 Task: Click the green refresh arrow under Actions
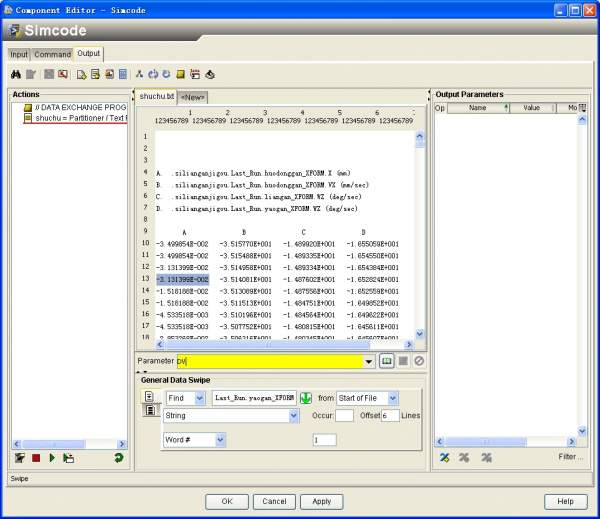pos(119,457)
